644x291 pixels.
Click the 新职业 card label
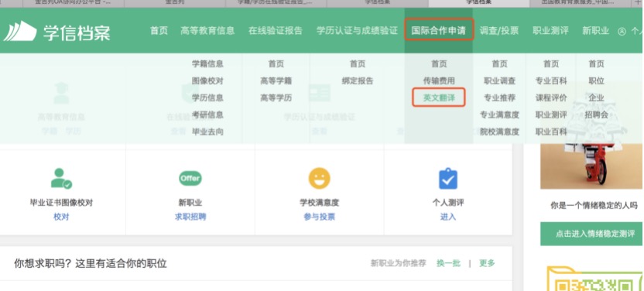(190, 203)
